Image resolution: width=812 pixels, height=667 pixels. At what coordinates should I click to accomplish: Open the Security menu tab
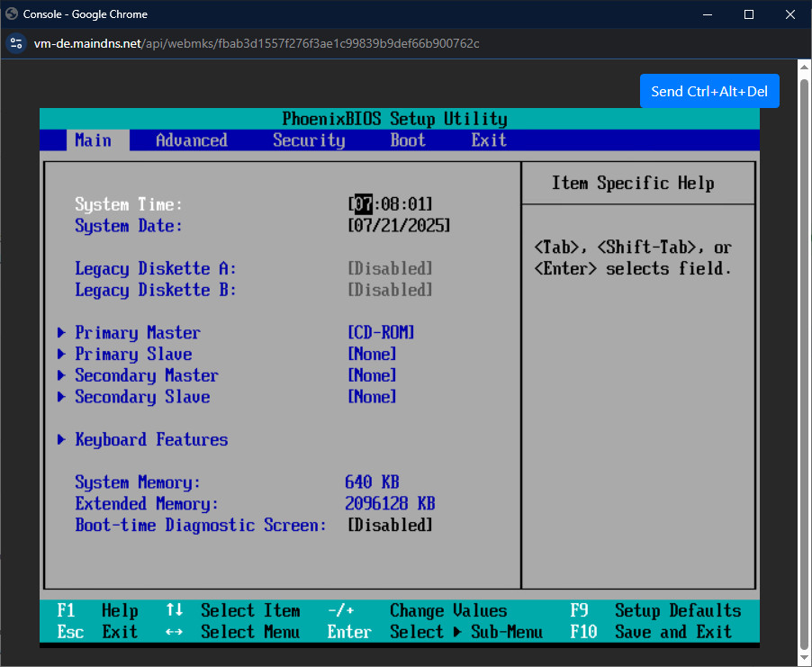pyautogui.click(x=309, y=140)
